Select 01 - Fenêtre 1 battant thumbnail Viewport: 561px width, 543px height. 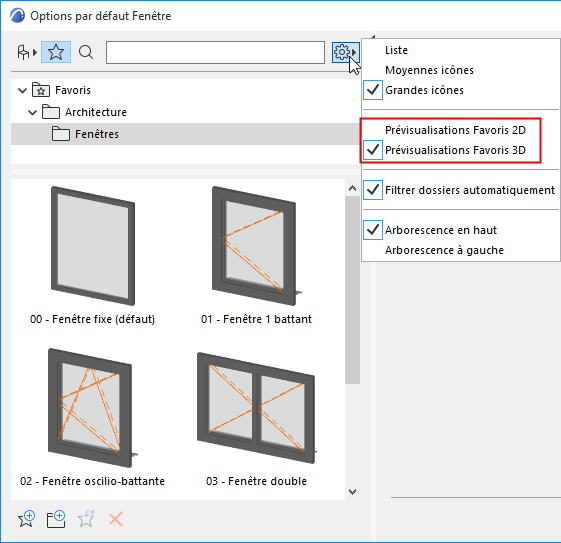tap(257, 246)
